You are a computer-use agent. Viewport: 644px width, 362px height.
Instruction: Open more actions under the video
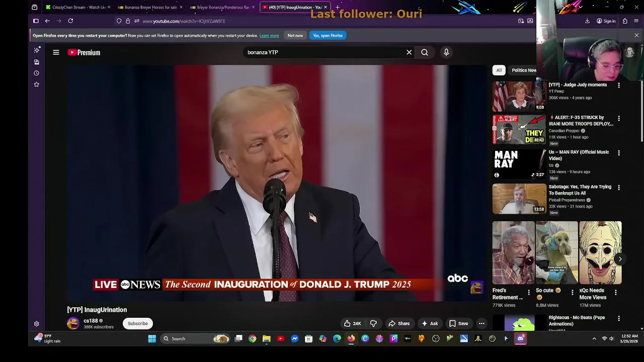tap(481, 324)
